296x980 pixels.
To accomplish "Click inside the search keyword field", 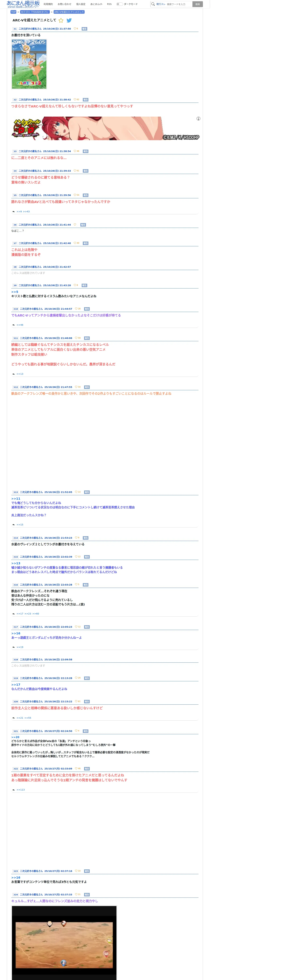I will point(179,4).
